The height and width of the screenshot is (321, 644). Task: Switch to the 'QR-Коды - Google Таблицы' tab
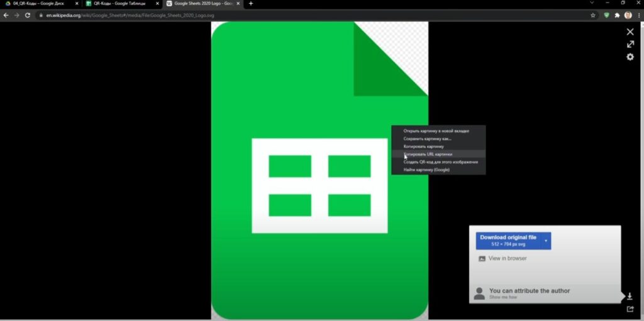(x=119, y=3)
